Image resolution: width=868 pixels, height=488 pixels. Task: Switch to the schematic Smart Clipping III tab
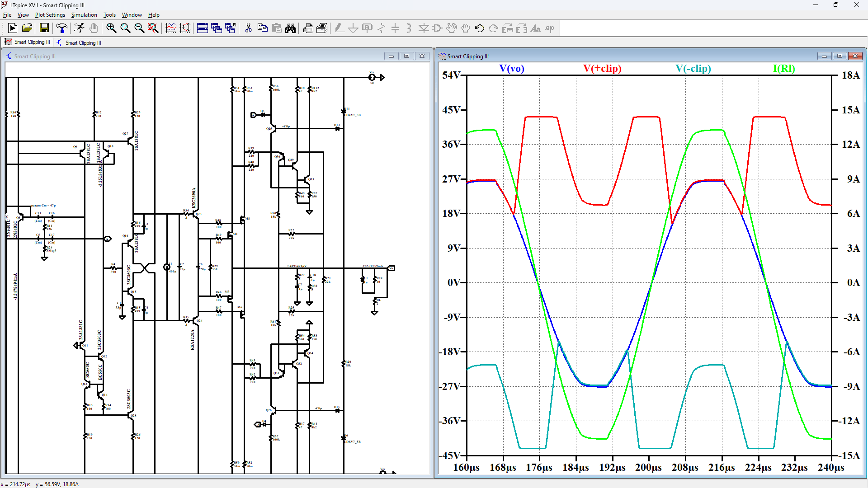(x=79, y=42)
